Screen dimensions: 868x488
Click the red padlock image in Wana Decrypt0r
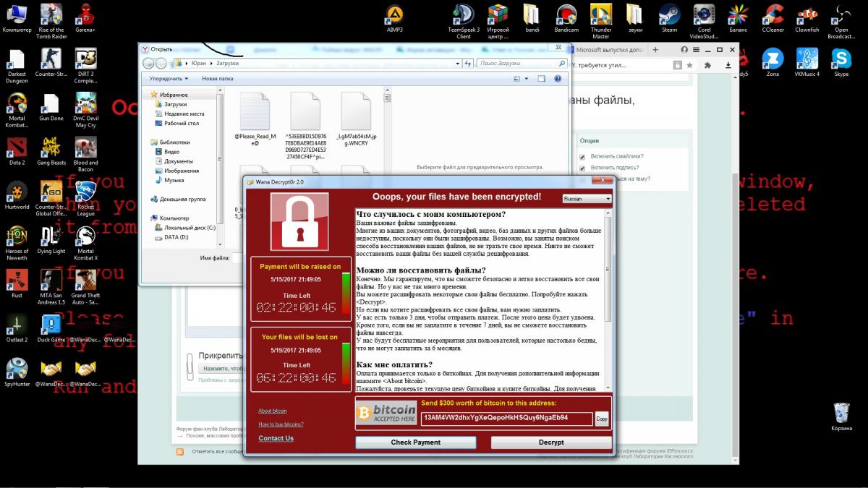click(299, 222)
